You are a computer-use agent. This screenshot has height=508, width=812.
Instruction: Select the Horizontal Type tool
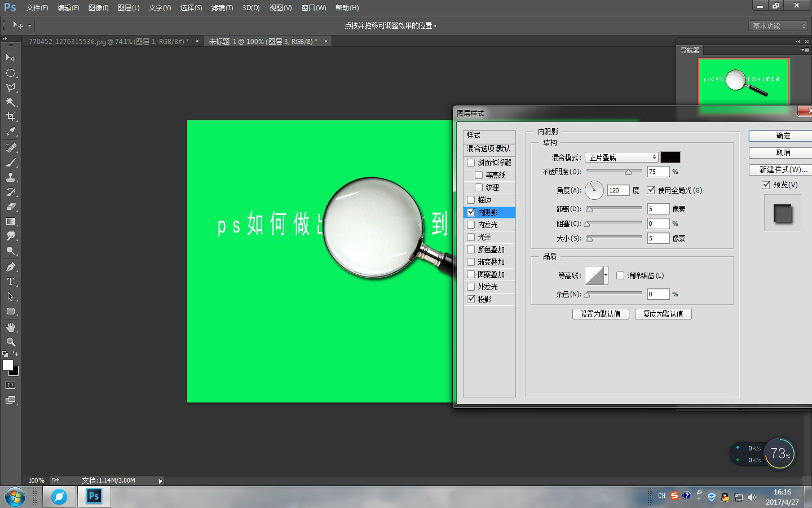click(11, 281)
